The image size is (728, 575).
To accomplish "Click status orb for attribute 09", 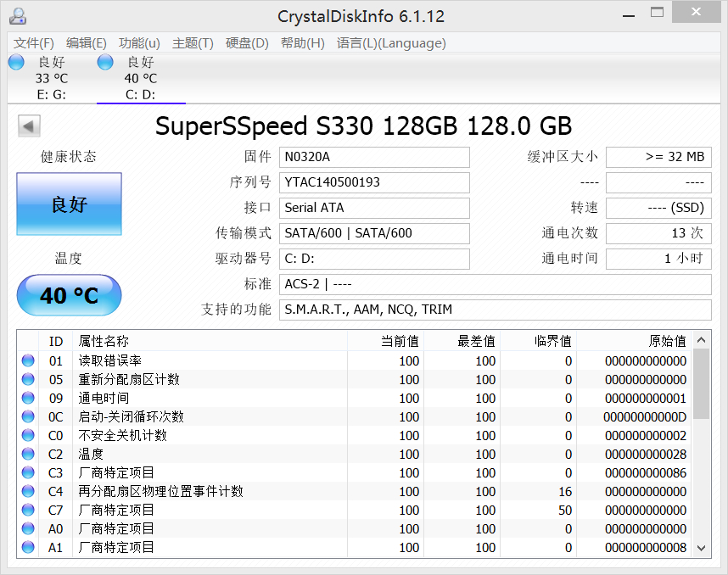I will 28,398.
